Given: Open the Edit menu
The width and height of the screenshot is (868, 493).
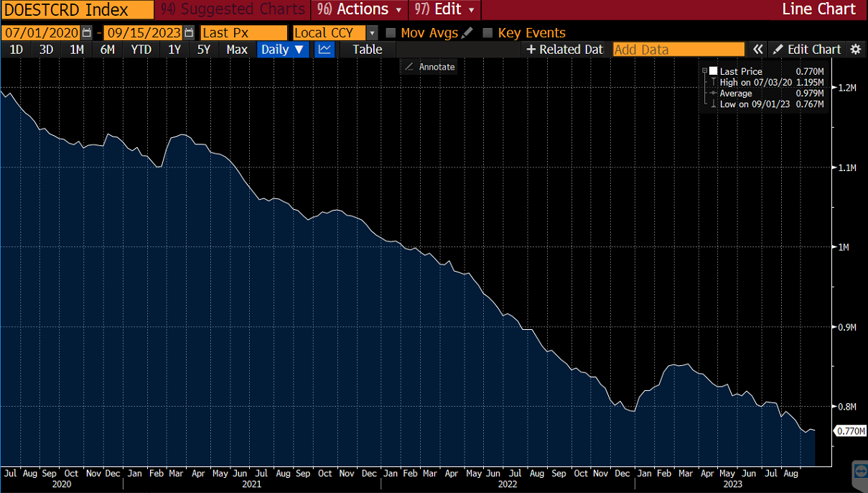Looking at the screenshot, I should pyautogui.click(x=444, y=10).
